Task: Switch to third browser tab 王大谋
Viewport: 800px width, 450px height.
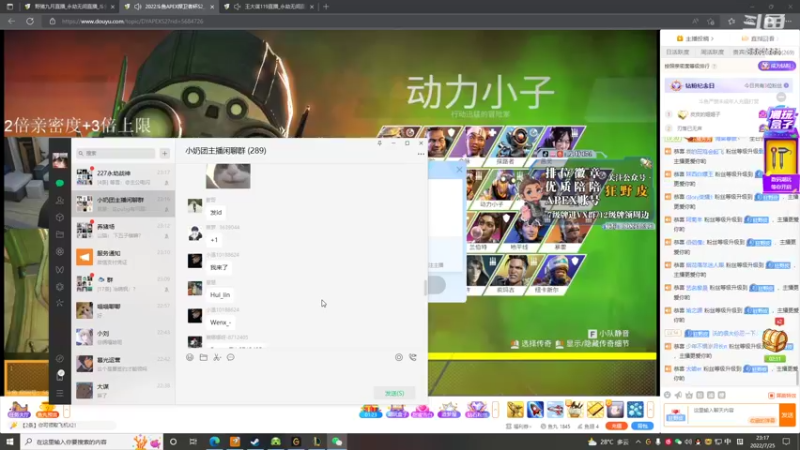Action: click(267, 7)
